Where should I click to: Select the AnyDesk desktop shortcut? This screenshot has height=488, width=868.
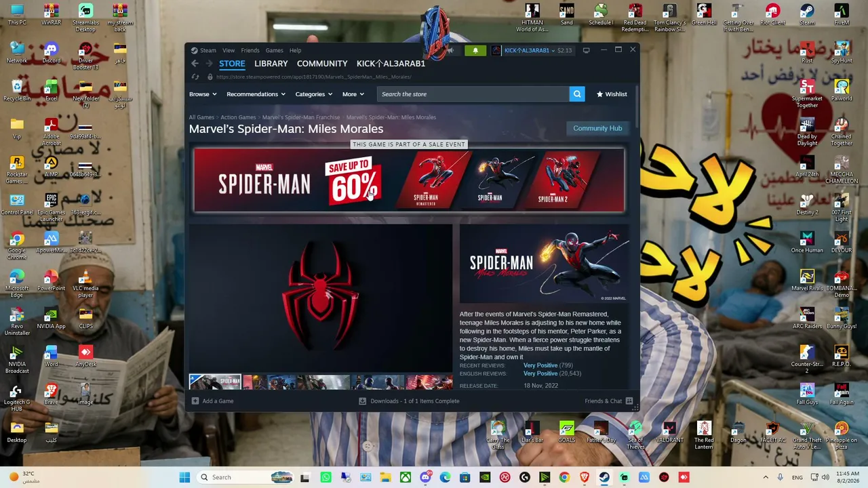(85, 357)
